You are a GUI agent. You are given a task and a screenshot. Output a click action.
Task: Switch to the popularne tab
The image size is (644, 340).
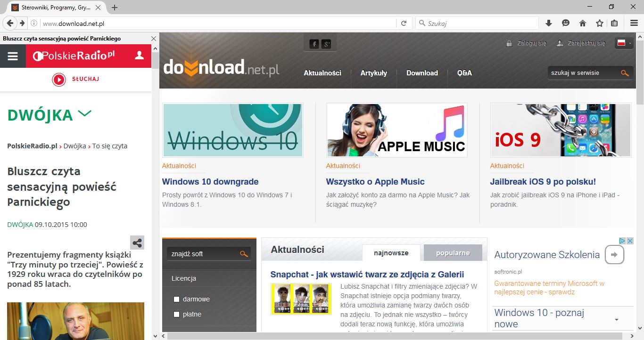[453, 253]
